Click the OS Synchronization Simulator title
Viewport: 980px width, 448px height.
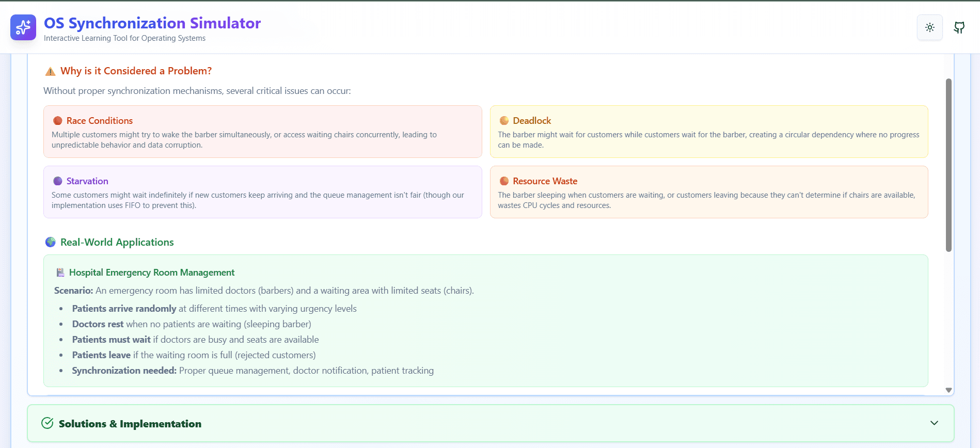coord(152,23)
